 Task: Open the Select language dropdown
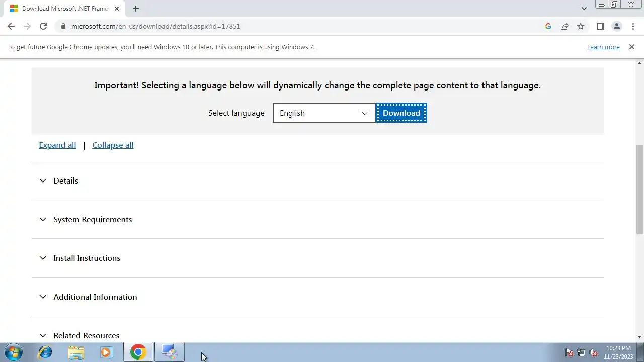(324, 113)
